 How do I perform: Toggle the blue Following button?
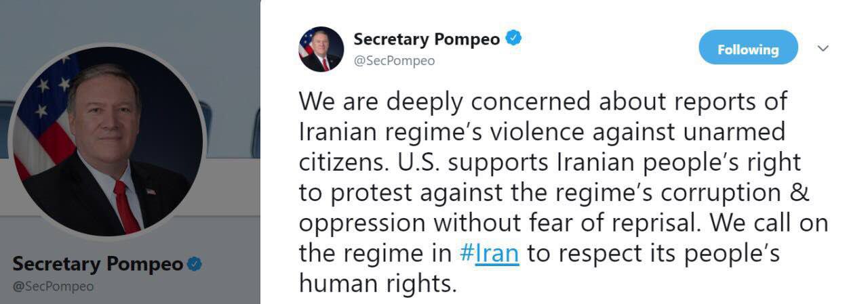[748, 49]
